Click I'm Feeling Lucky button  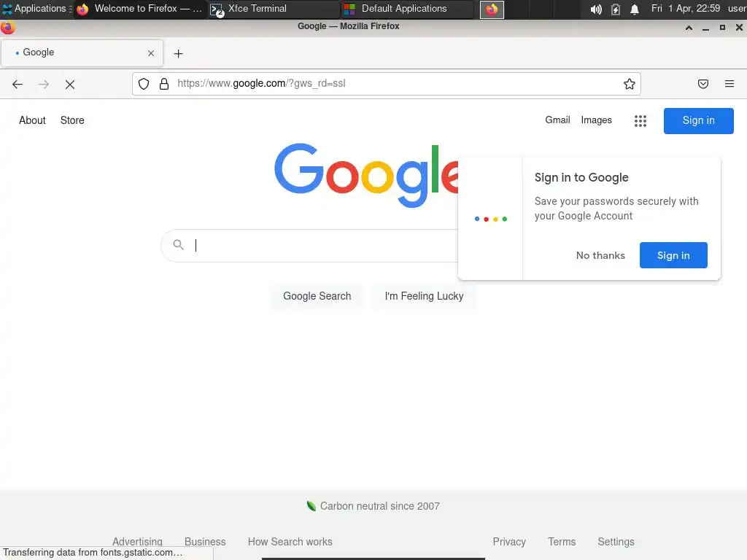424,296
